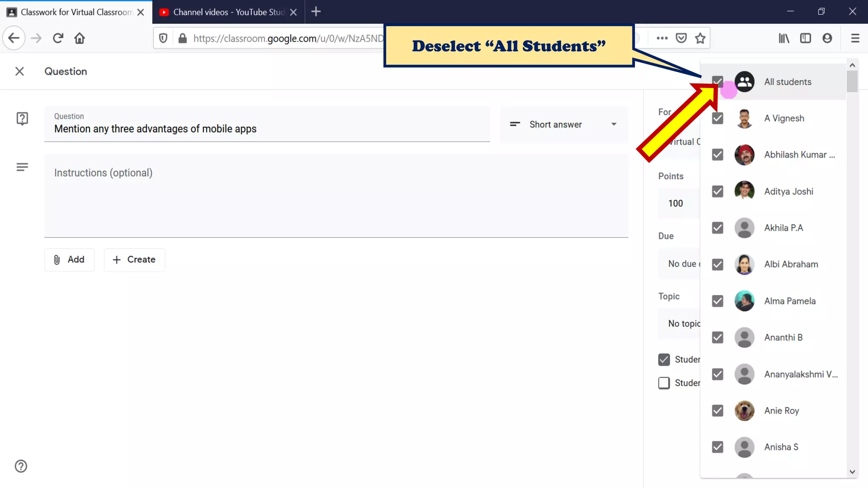Click the Instructions (optional) field
Screen dimensions: 868x488
[x=336, y=196]
